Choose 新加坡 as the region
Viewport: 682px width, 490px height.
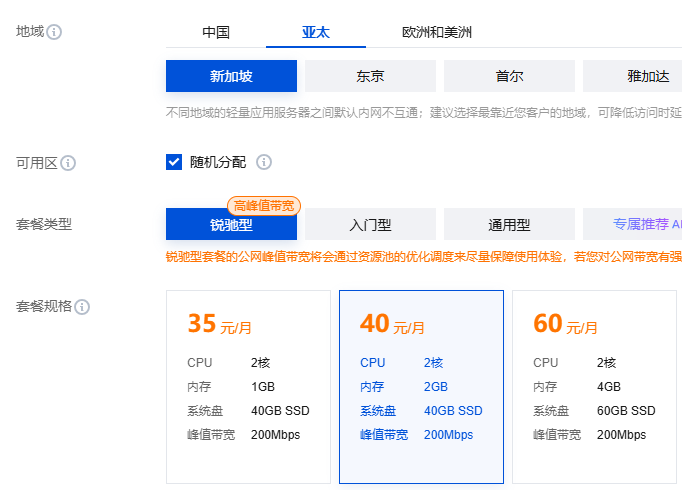point(231,76)
